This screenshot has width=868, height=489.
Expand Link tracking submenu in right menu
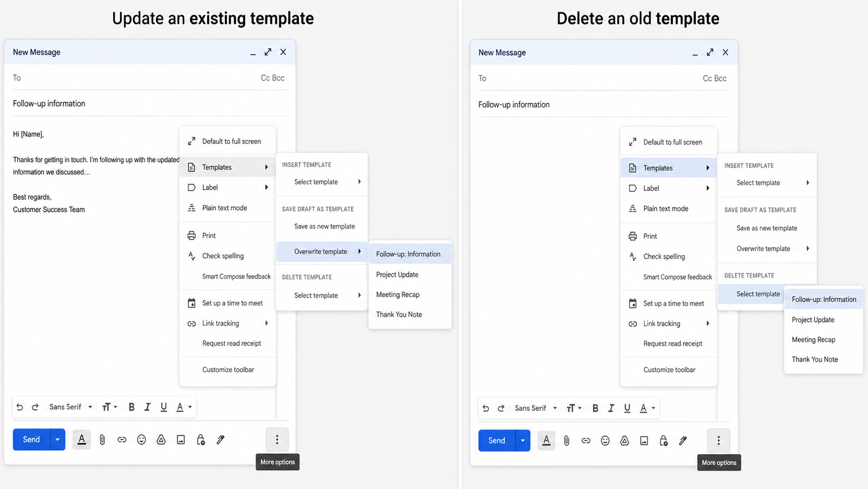[x=669, y=324]
